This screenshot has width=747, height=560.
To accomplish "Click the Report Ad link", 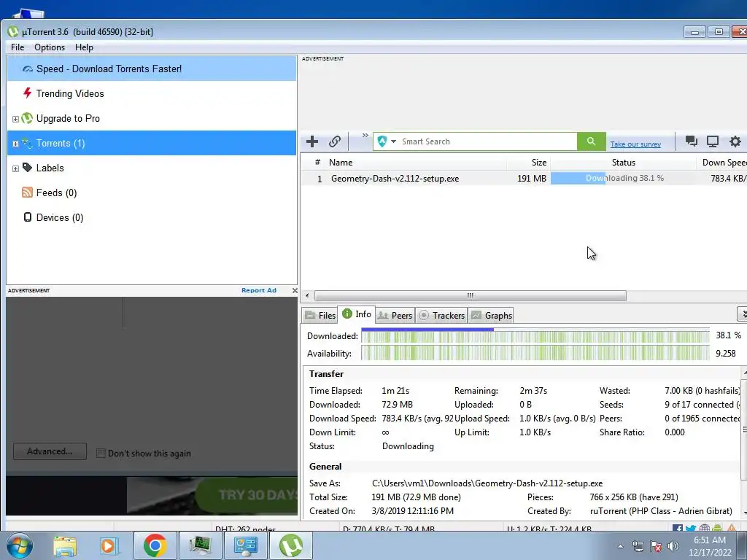I will [259, 290].
